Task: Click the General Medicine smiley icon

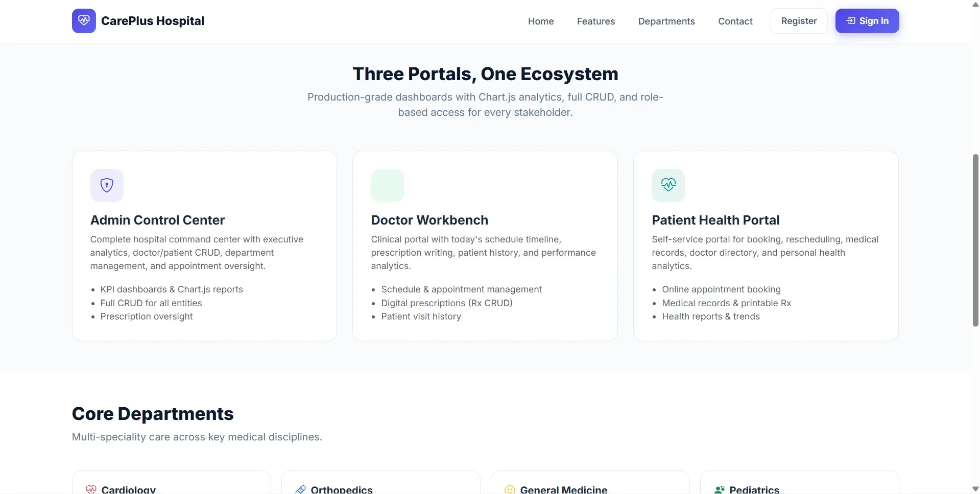Action: tap(510, 489)
